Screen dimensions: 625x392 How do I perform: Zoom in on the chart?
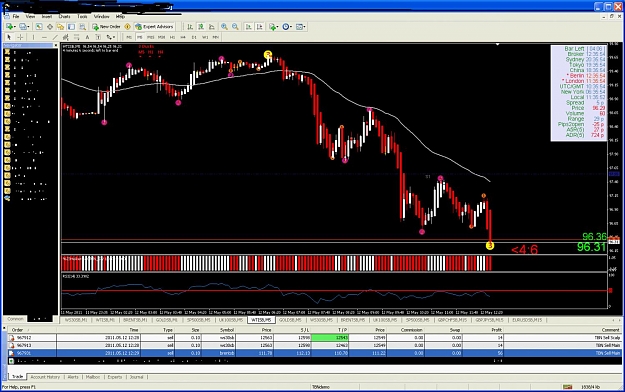coord(224,27)
